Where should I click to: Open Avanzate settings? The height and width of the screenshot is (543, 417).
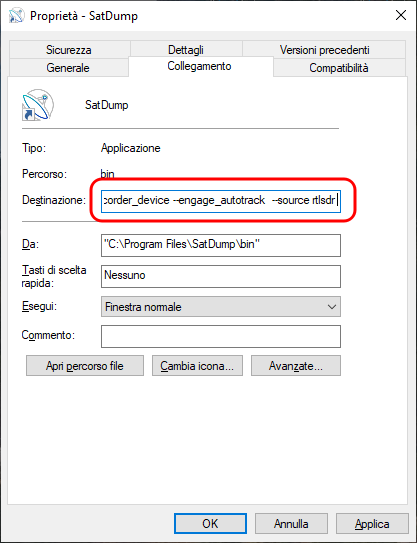(x=296, y=366)
